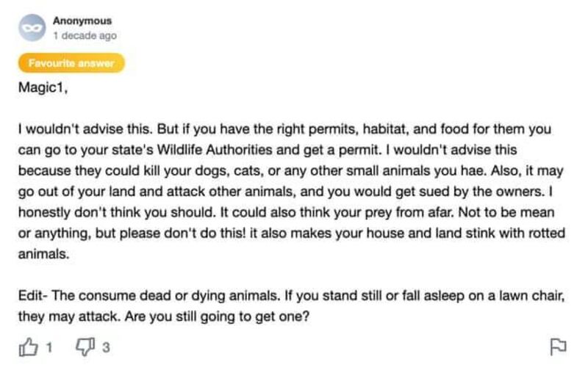Report the answer with the flag icon
Image resolution: width=588 pixels, height=373 pixels.
click(558, 347)
